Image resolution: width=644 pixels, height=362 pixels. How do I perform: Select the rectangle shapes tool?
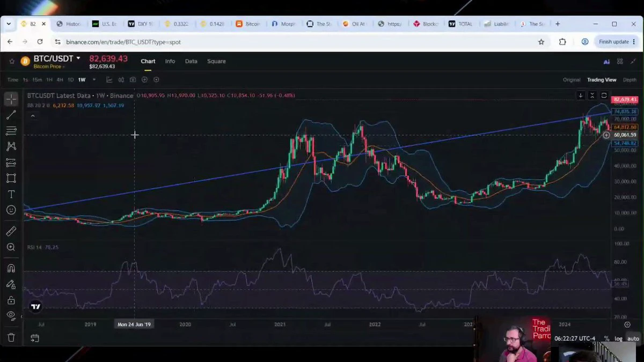11,178
